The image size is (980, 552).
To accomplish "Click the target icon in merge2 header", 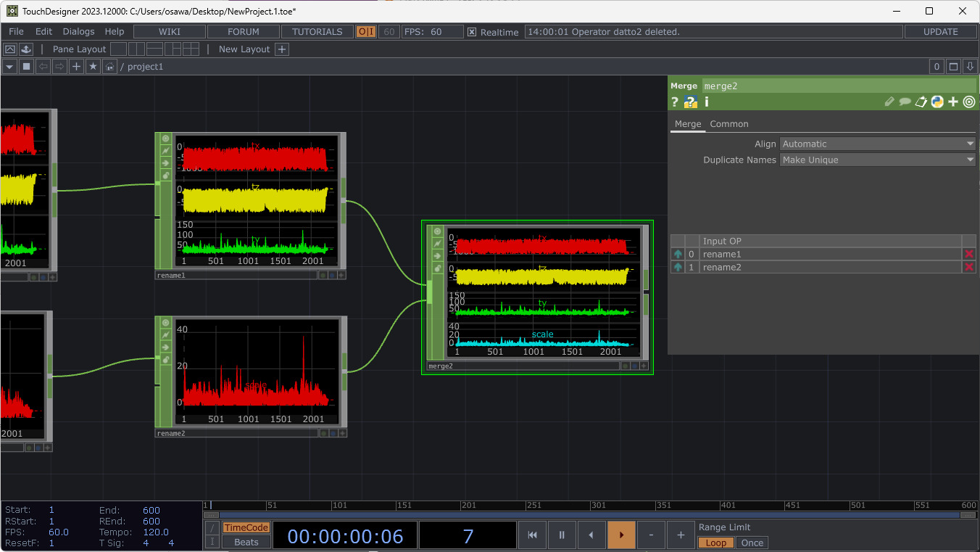I will click(969, 102).
